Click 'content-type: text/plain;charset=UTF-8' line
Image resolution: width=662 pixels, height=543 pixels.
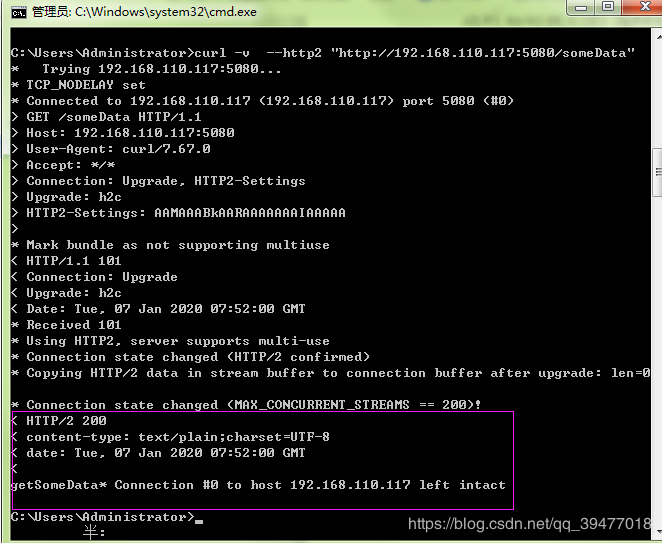tap(170, 437)
